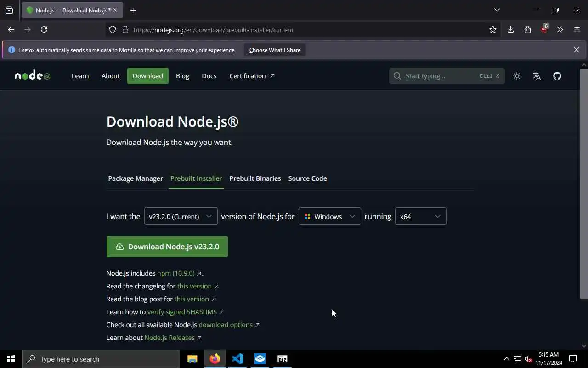Open the Firefox View icon
588x368 pixels.
9,10
